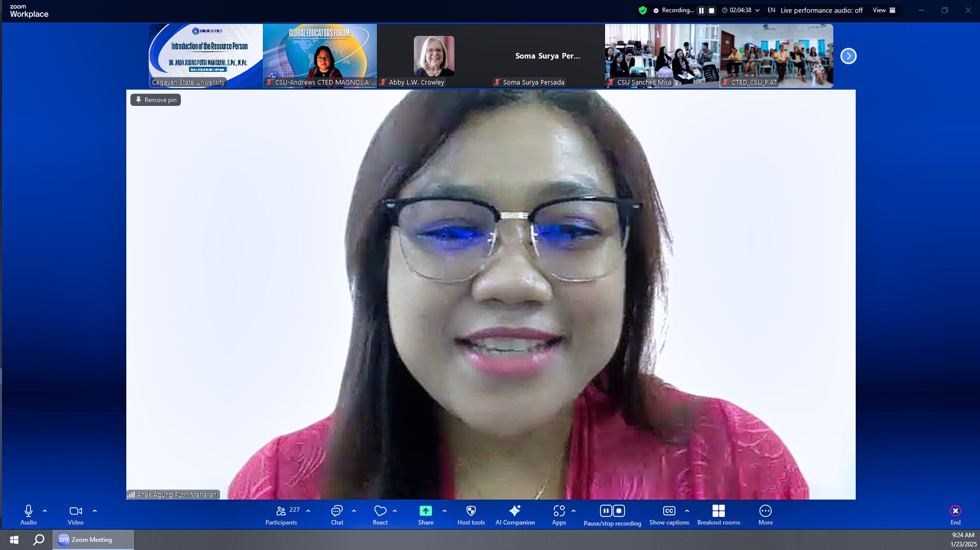This screenshot has height=550, width=980.
Task: Click the signal strength icon by speaker name
Action: (x=131, y=494)
